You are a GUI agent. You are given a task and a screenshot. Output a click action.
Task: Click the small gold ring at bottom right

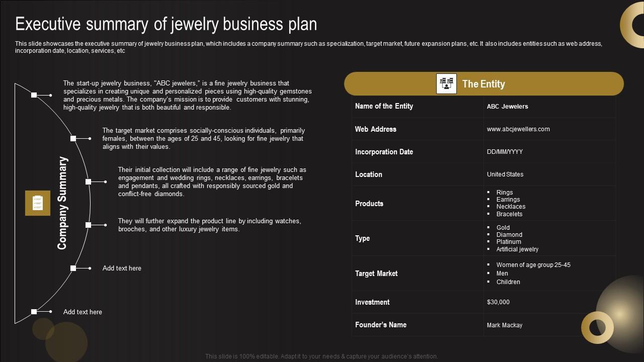coord(597,327)
